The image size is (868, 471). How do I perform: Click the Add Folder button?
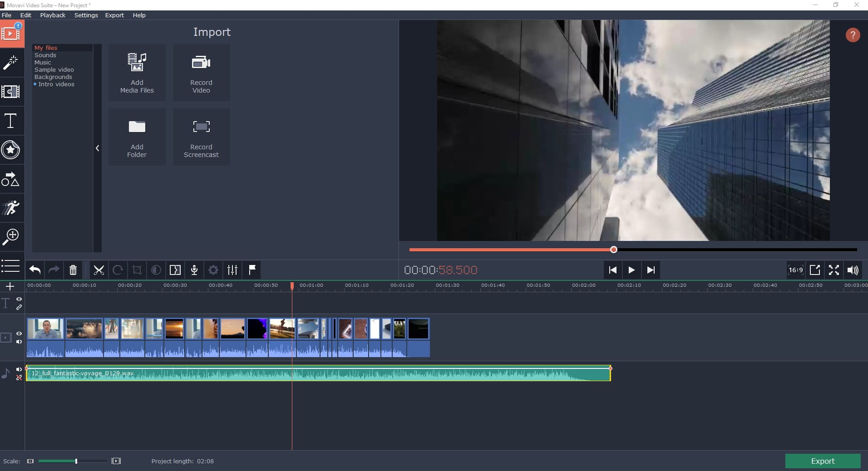pos(137,137)
